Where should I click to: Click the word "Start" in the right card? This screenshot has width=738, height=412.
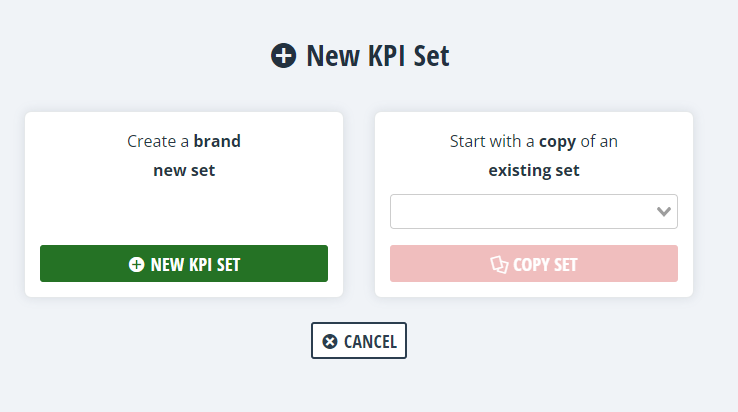click(x=468, y=141)
